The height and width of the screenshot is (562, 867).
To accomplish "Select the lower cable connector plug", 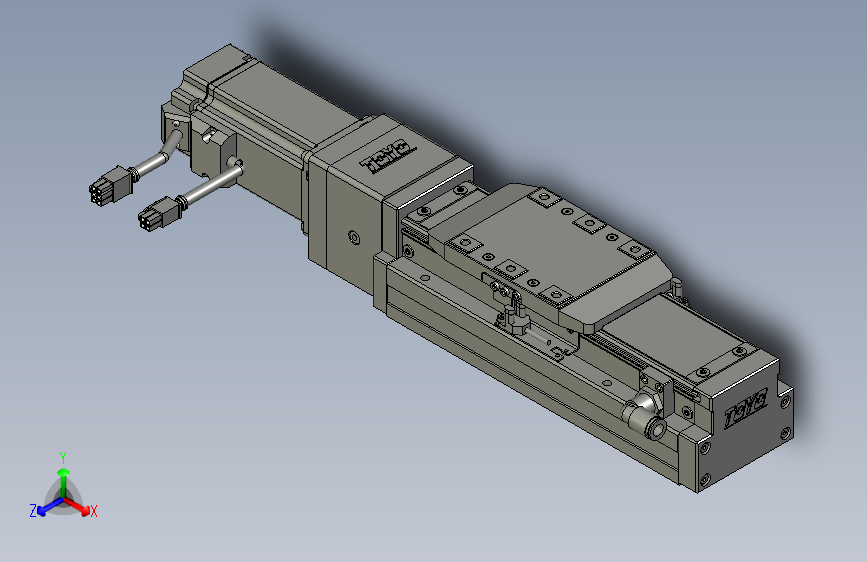I will click(160, 214).
